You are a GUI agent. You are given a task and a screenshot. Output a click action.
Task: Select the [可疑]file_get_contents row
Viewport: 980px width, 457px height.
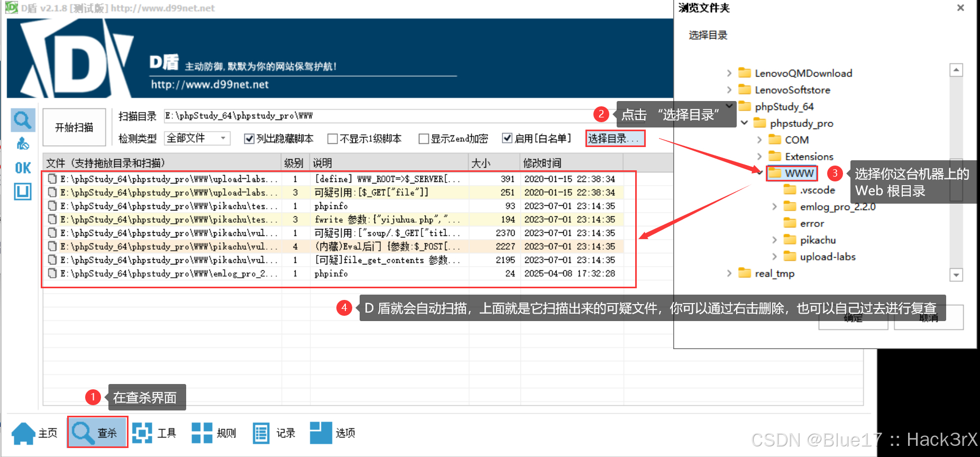333,260
